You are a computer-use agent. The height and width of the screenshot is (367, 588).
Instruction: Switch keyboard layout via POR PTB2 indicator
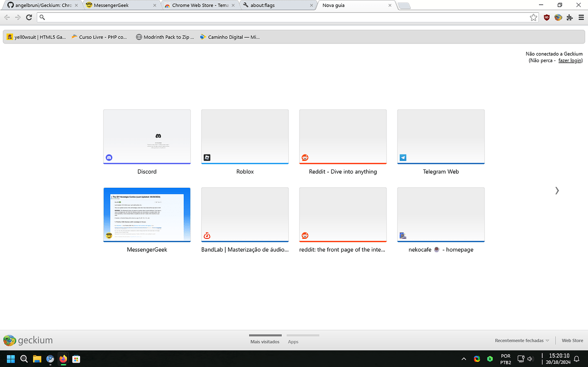coord(505,359)
